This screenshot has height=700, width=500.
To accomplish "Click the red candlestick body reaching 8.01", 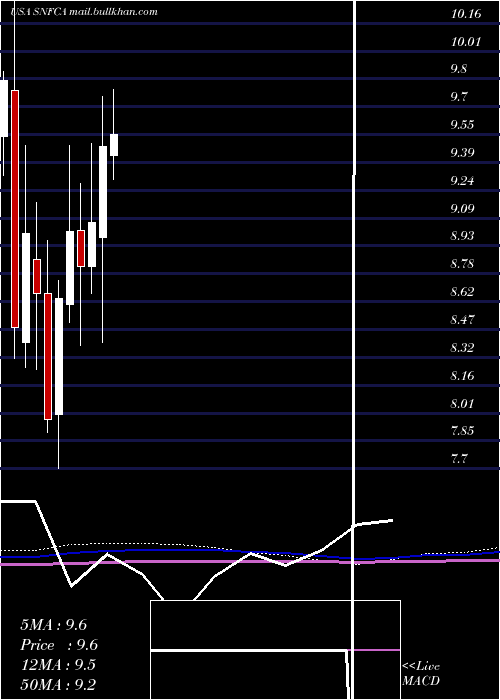I will (x=48, y=356).
